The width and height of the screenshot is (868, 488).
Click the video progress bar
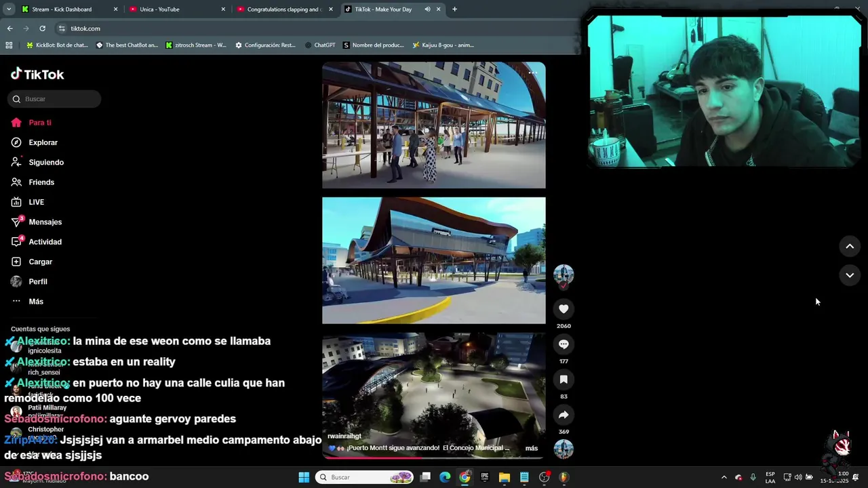[434, 457]
